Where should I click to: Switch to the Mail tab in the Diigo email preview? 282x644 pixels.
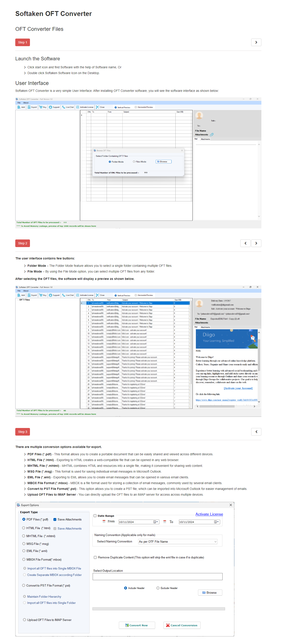point(196,327)
